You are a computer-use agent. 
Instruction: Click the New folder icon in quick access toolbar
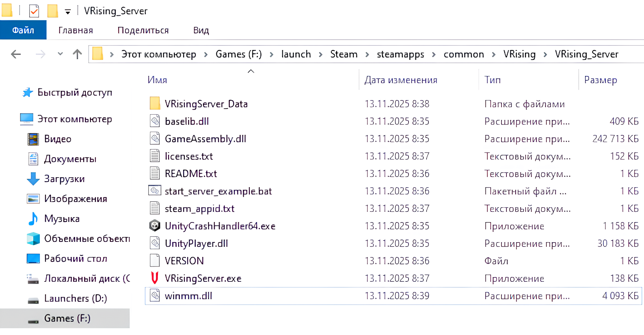52,11
